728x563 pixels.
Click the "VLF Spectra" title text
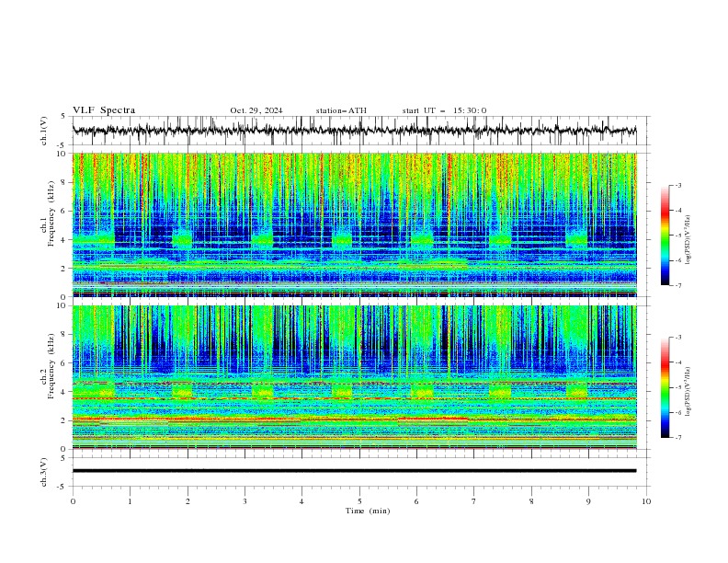pyautogui.click(x=104, y=110)
